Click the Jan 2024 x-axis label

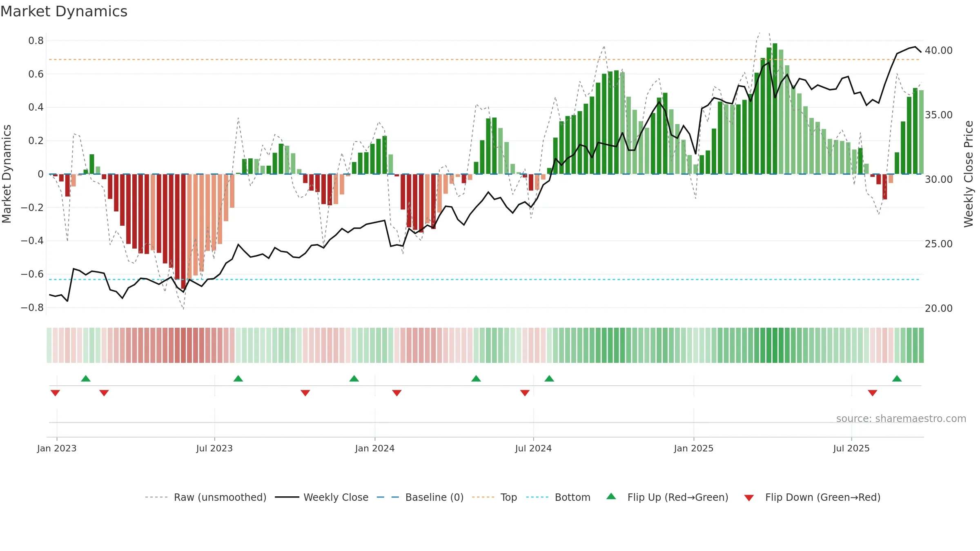[x=375, y=448]
